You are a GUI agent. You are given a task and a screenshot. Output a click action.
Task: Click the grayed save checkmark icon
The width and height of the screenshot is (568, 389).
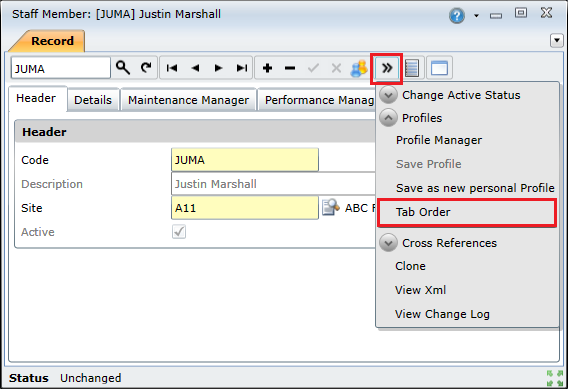click(x=313, y=68)
